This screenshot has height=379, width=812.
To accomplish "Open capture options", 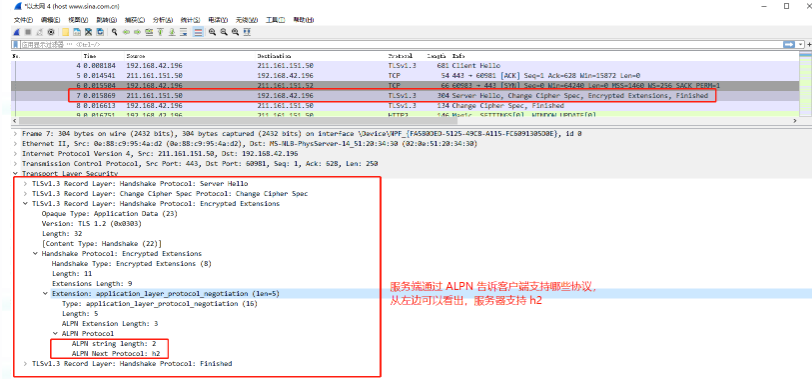I will [x=51, y=32].
